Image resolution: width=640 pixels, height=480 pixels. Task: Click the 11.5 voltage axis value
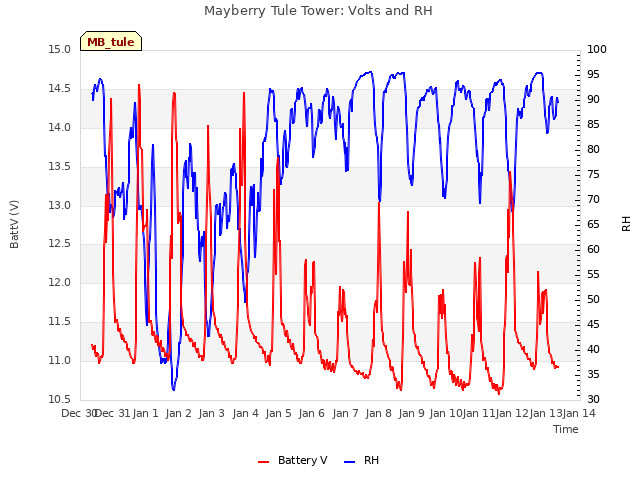click(60, 322)
